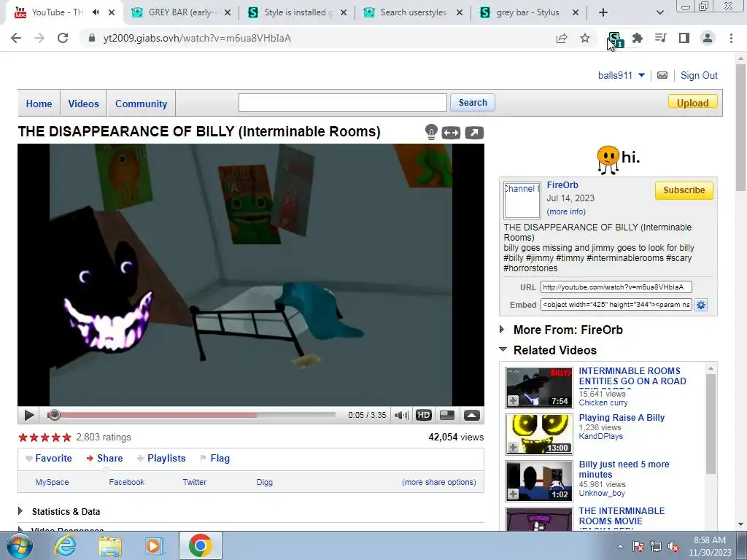Click the yellow Upload button
Image resolution: width=747 pixels, height=560 pixels.
[x=693, y=102]
